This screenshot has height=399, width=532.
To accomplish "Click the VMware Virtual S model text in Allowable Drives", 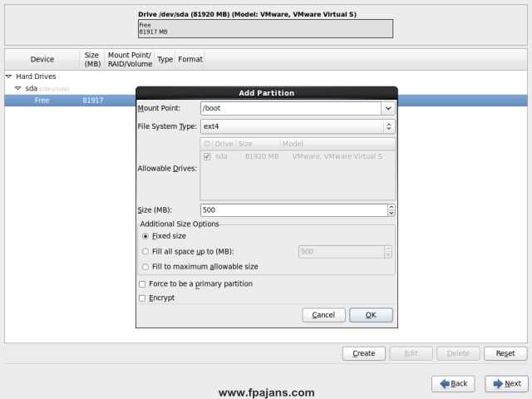I will coord(337,156).
